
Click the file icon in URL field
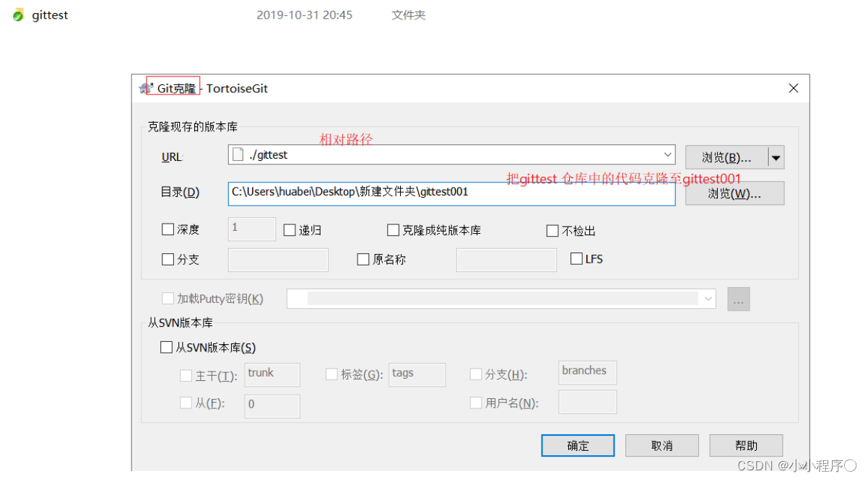[238, 154]
